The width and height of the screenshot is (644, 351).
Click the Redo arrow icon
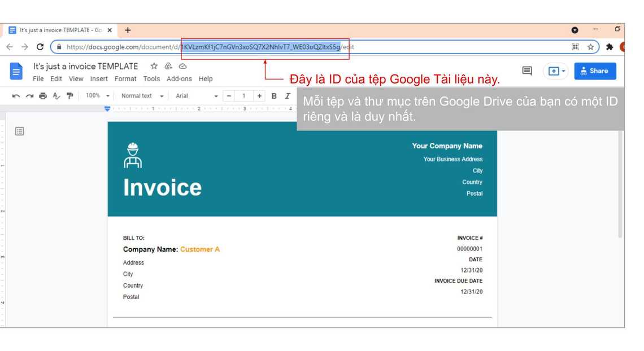(29, 96)
